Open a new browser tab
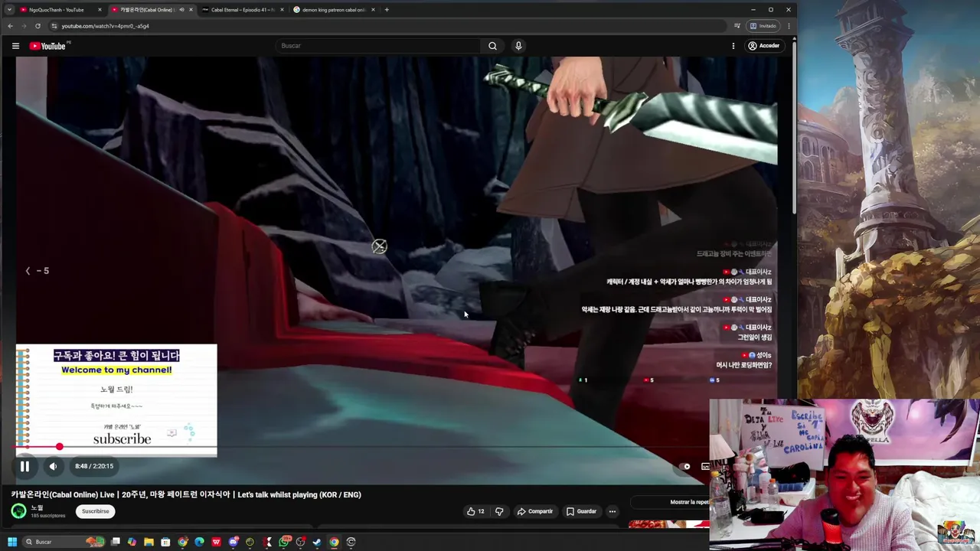This screenshot has width=980, height=551. [387, 10]
